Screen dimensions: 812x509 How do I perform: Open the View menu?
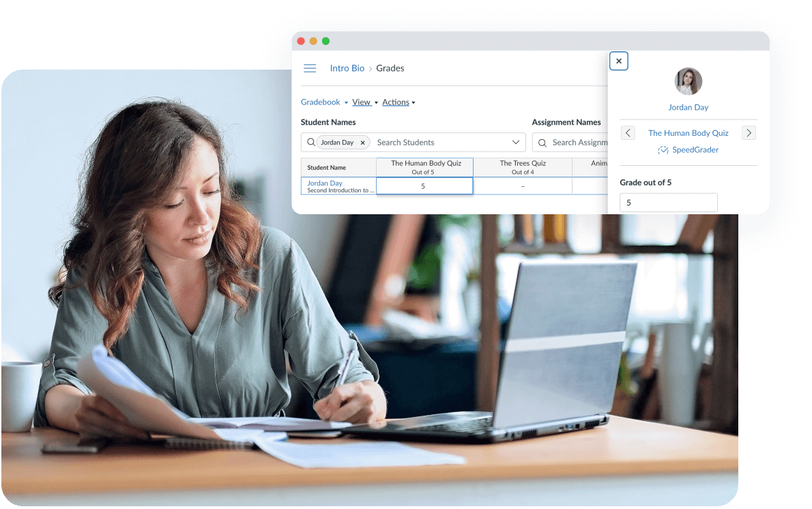[x=364, y=102]
